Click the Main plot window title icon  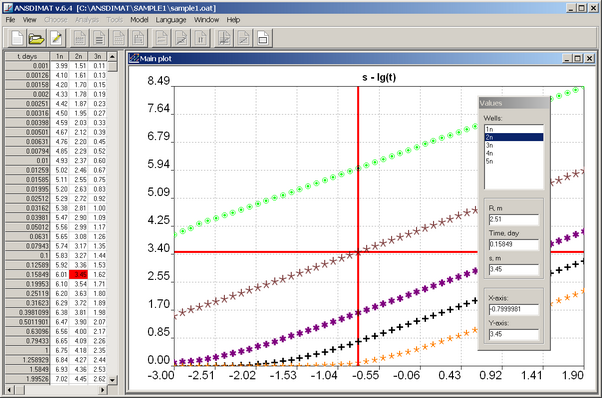click(134, 58)
